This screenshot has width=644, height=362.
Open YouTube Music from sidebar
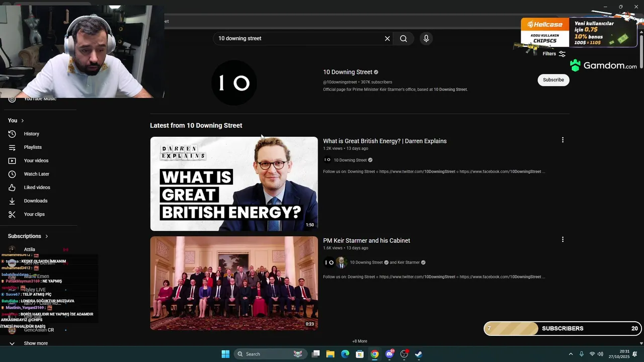[39, 99]
